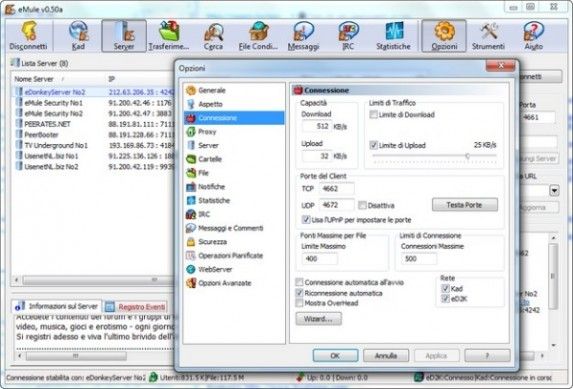Click the Testa Porte button
Image resolution: width=573 pixels, height=389 pixels.
click(x=464, y=205)
